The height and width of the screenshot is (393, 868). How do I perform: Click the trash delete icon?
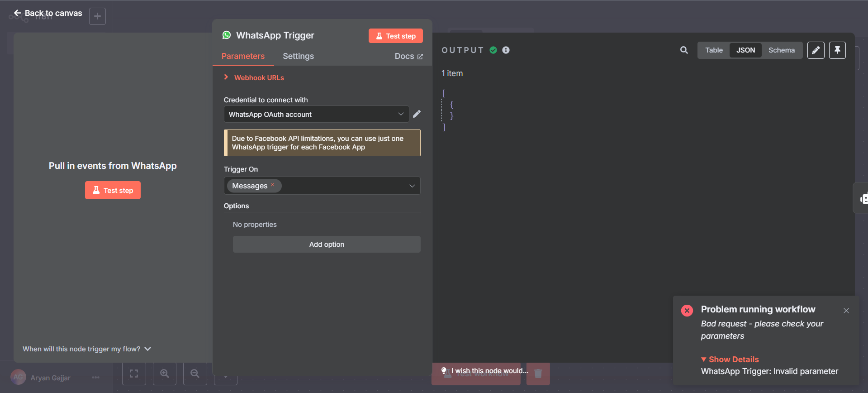[x=538, y=374]
